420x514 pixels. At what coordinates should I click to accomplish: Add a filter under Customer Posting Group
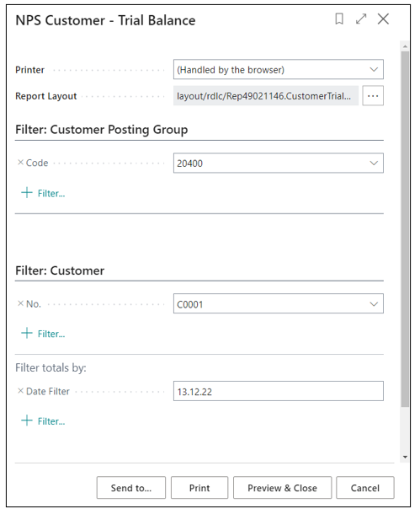[x=43, y=193]
